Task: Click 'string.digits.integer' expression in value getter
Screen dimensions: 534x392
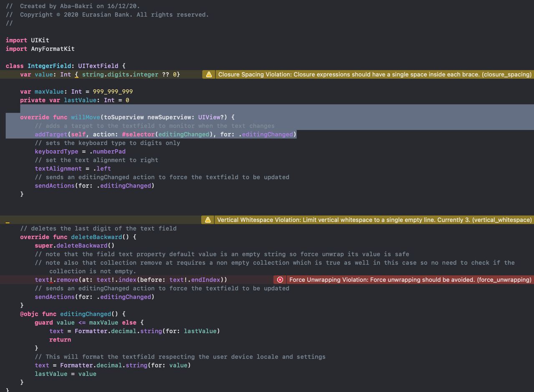Action: [x=120, y=75]
